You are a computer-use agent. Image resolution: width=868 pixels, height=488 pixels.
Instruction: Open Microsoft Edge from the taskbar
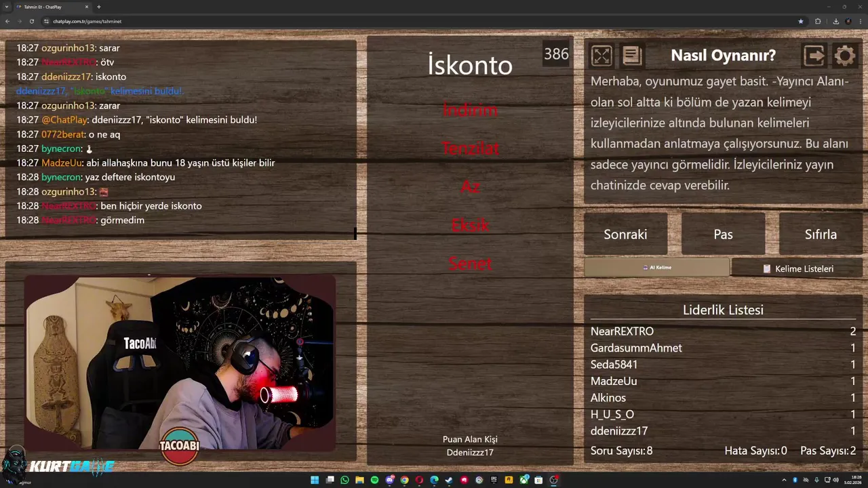point(434,480)
